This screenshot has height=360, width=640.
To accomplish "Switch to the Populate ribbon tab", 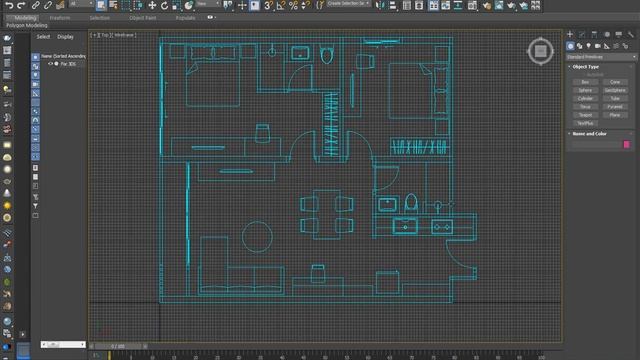I will [x=185, y=18].
